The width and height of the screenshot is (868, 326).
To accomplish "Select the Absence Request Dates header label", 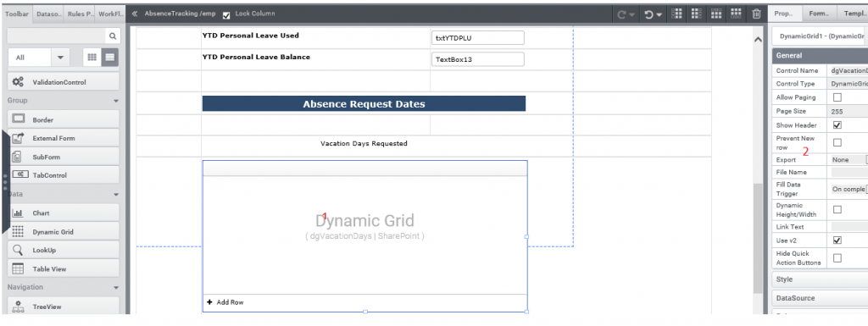I will (364, 104).
